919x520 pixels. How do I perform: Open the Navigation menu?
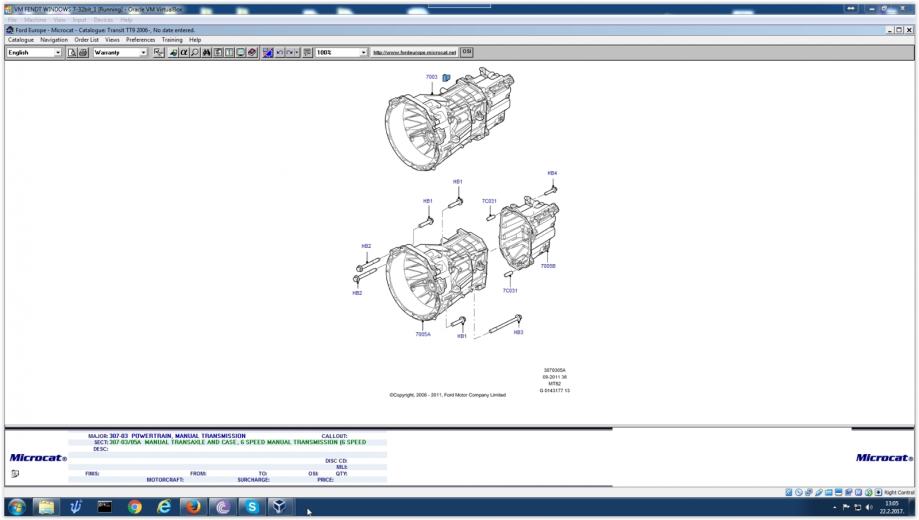tap(54, 40)
